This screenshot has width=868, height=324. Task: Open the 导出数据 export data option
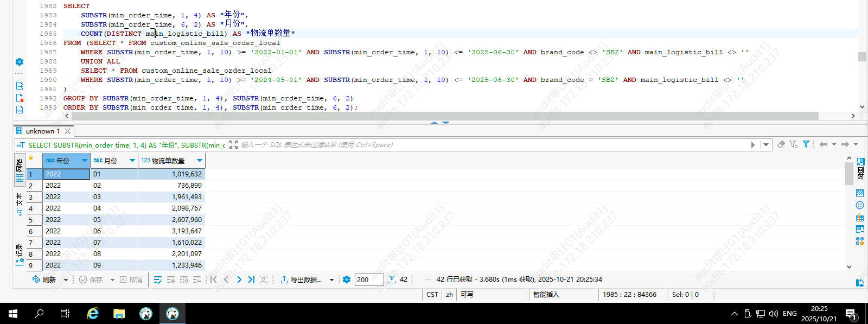point(301,279)
